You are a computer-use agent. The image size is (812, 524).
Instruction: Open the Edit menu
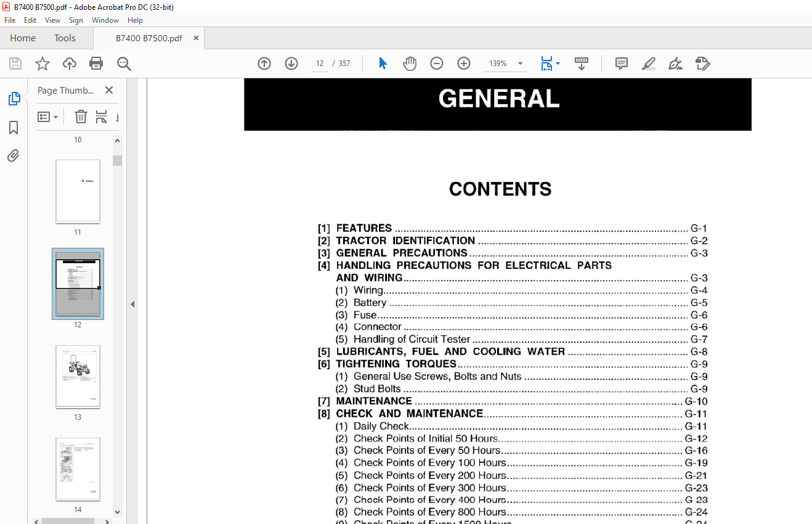click(30, 20)
